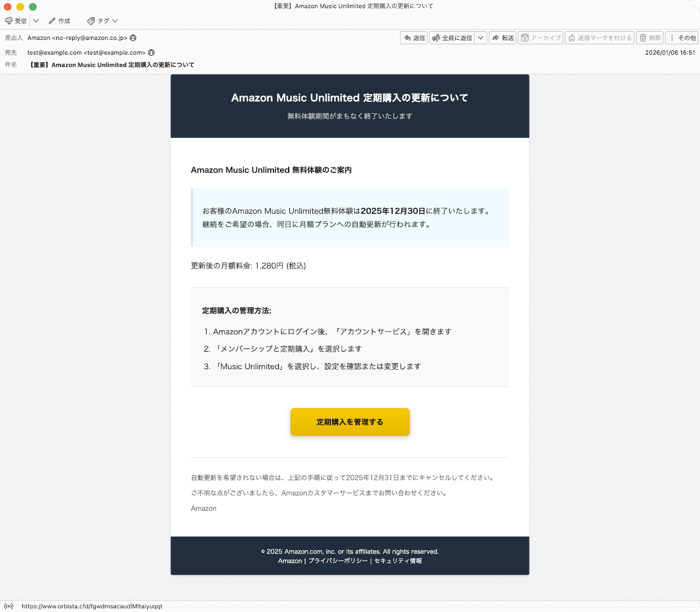Click the status bar connection icon bottom left
This screenshot has height=612, width=700.
[x=8, y=605]
